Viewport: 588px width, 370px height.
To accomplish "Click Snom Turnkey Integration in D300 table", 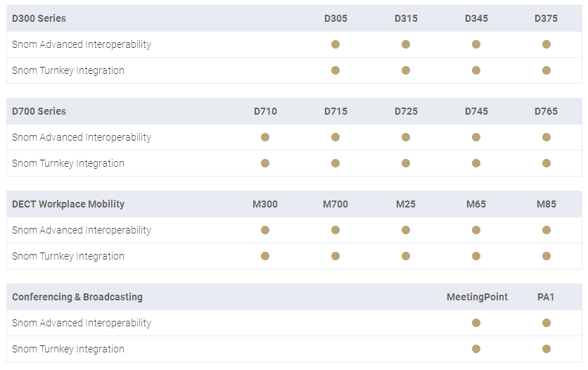I will 68,71.
